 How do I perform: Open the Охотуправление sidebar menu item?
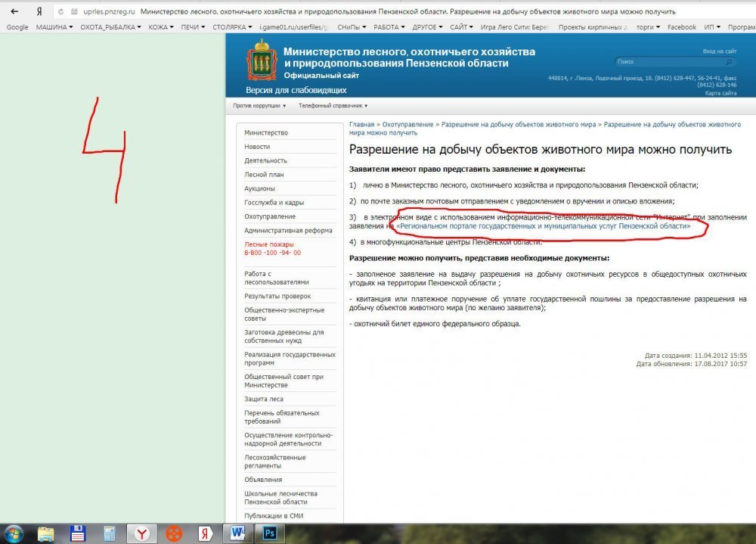[270, 216]
